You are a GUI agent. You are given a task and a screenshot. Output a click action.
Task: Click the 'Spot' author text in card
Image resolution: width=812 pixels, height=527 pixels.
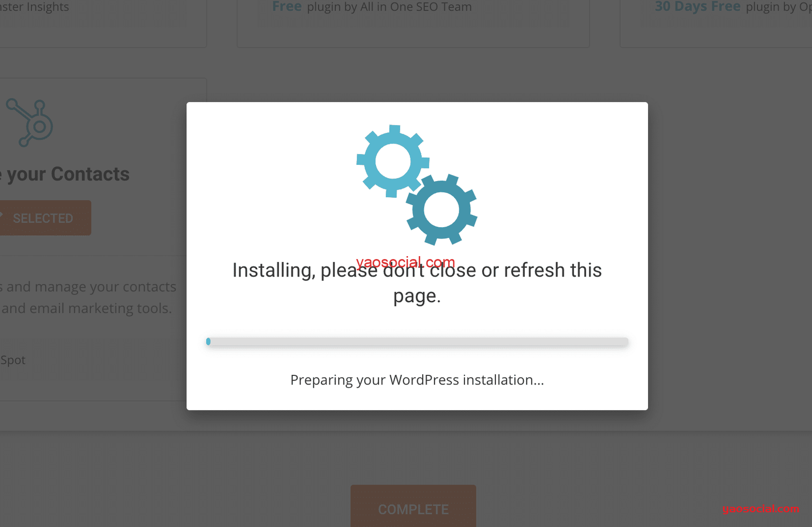tap(13, 360)
